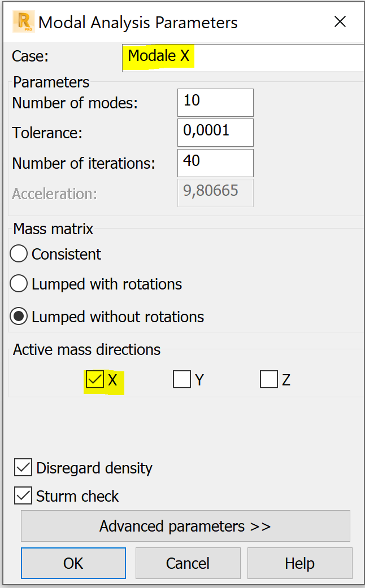Select Lumped without rotations option

tap(19, 316)
